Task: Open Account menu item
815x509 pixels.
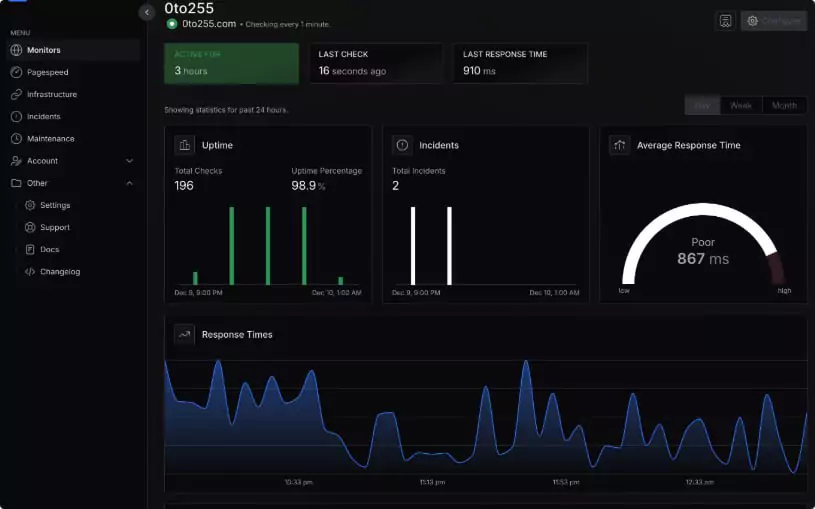Action: 73,161
